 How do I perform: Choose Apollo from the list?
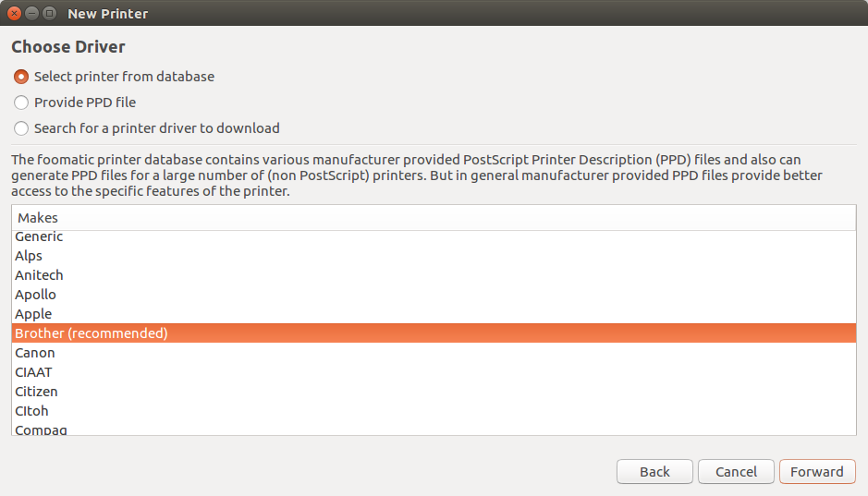35,295
